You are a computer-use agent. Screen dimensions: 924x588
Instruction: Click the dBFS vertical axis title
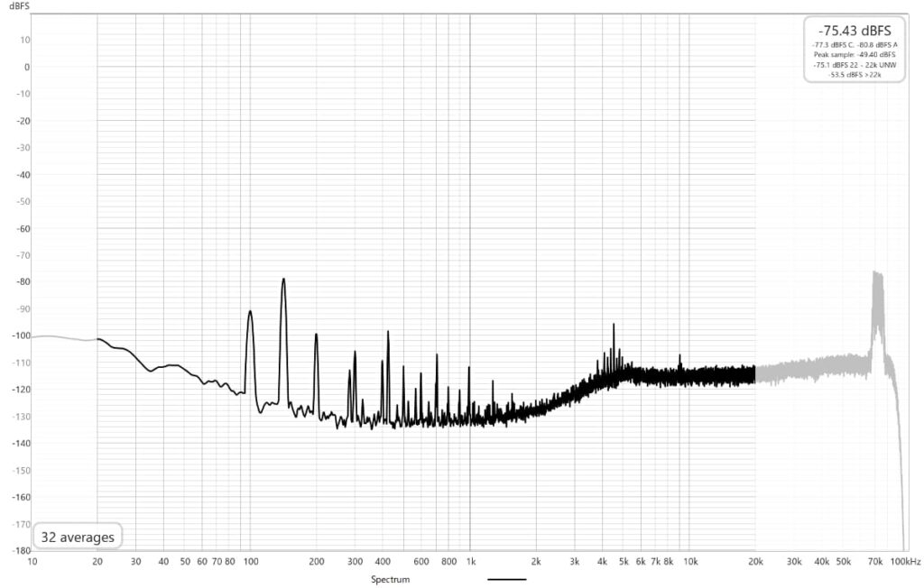19,6
